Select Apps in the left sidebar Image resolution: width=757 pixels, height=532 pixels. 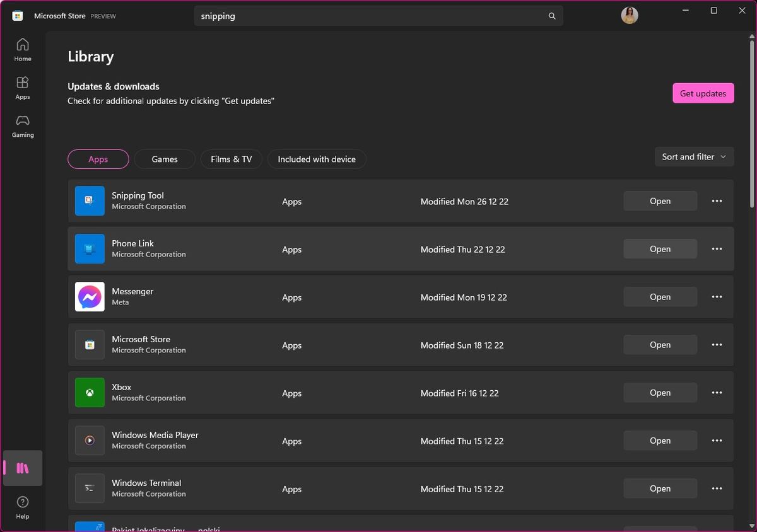(22, 88)
